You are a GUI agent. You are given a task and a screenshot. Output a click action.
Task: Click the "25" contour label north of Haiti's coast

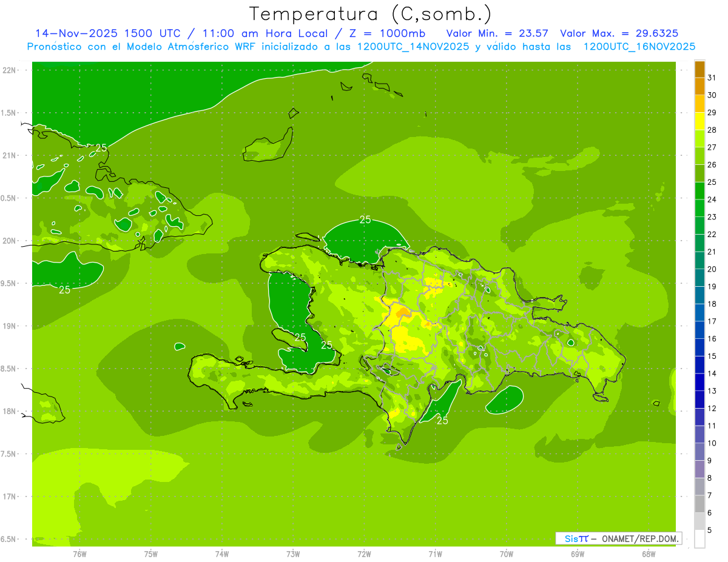[x=365, y=219]
